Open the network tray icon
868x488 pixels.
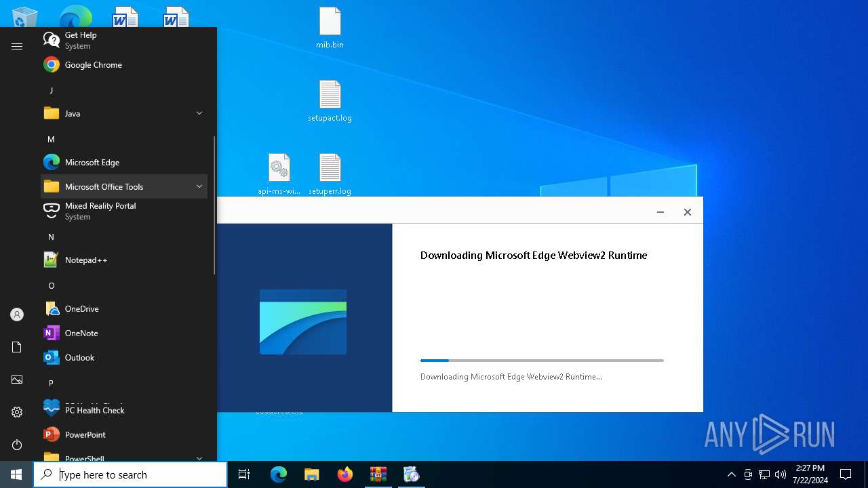(764, 474)
